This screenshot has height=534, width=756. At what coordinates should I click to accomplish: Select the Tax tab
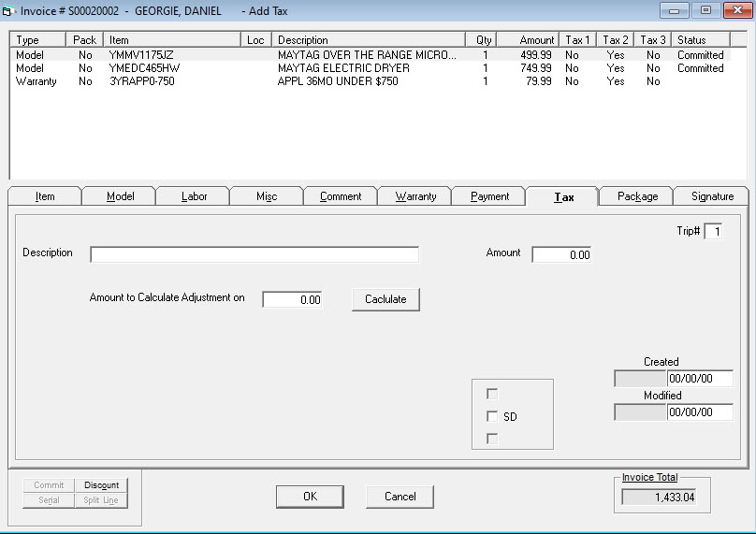tap(563, 196)
